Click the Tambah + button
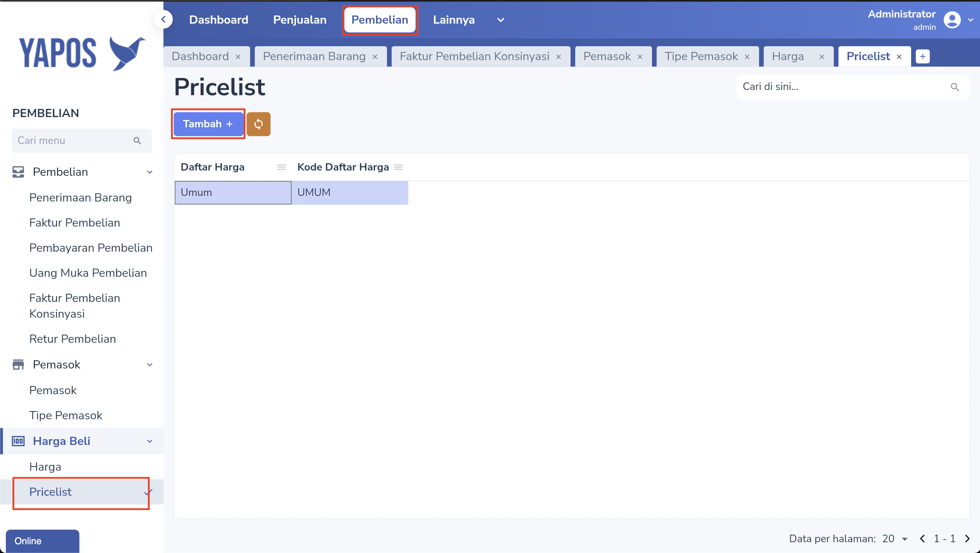Screen dimensions: 980x553 coord(208,124)
